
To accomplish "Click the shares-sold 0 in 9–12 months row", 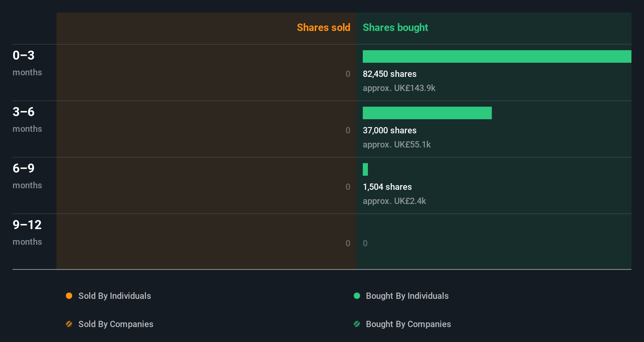I will (348, 243).
